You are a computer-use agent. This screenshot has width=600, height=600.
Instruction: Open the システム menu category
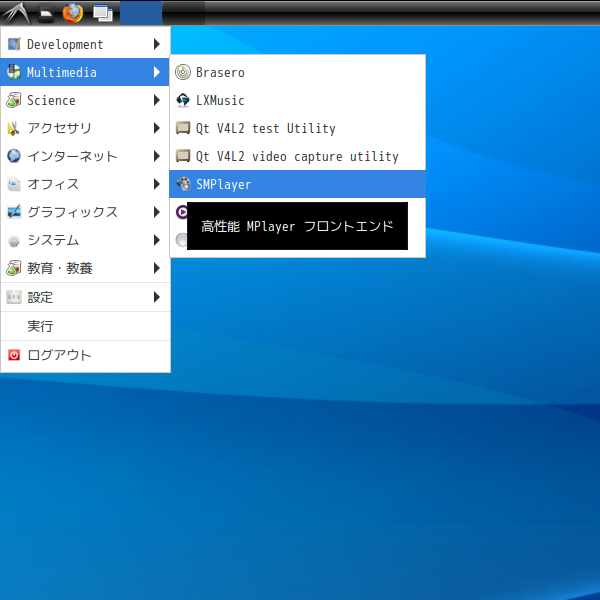click(85, 240)
